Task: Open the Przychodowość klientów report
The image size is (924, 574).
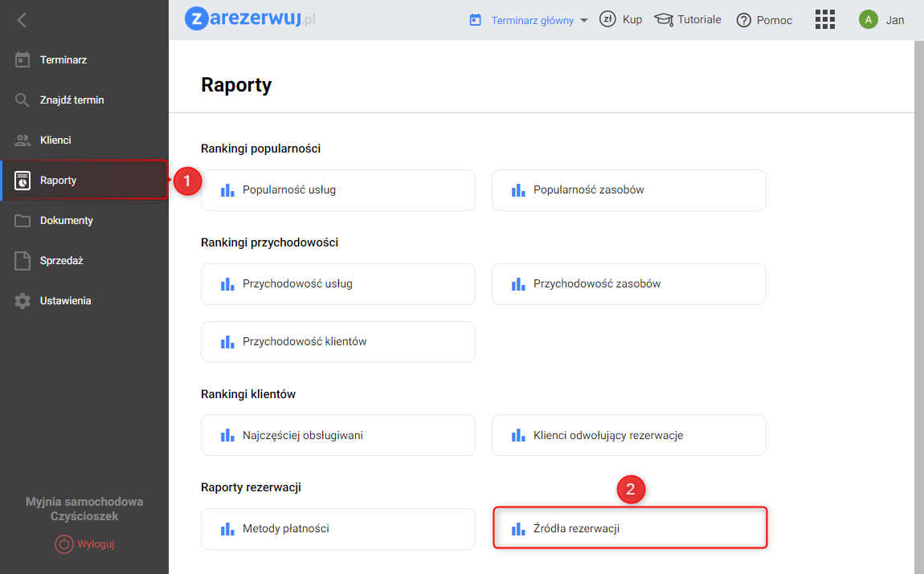Action: tap(337, 342)
